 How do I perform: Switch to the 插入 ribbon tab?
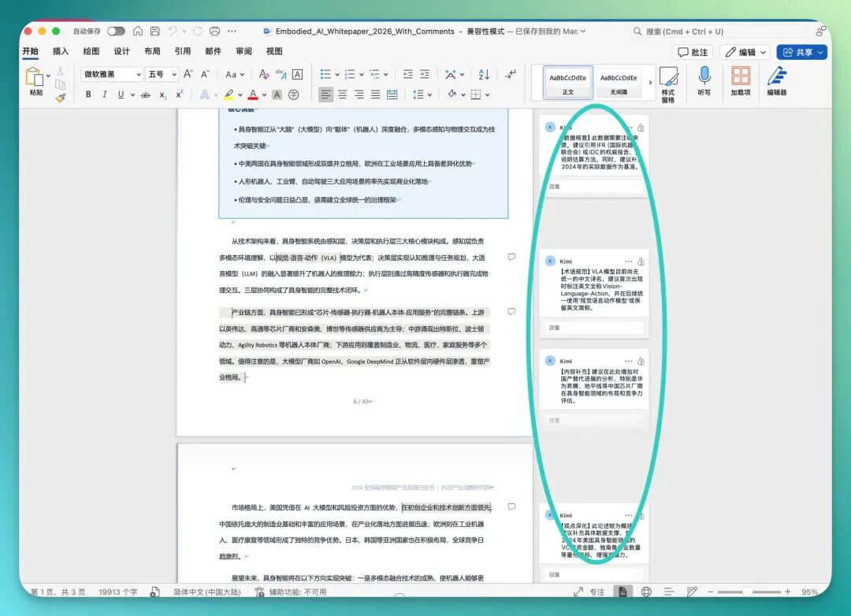[x=61, y=51]
